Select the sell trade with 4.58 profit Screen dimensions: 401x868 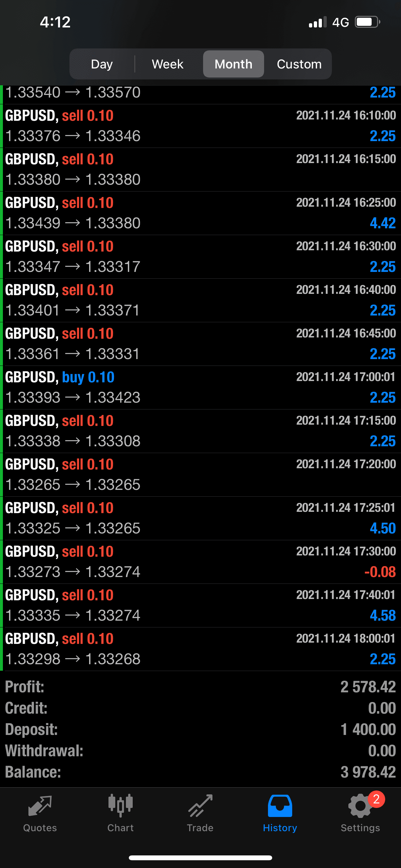[x=200, y=605]
